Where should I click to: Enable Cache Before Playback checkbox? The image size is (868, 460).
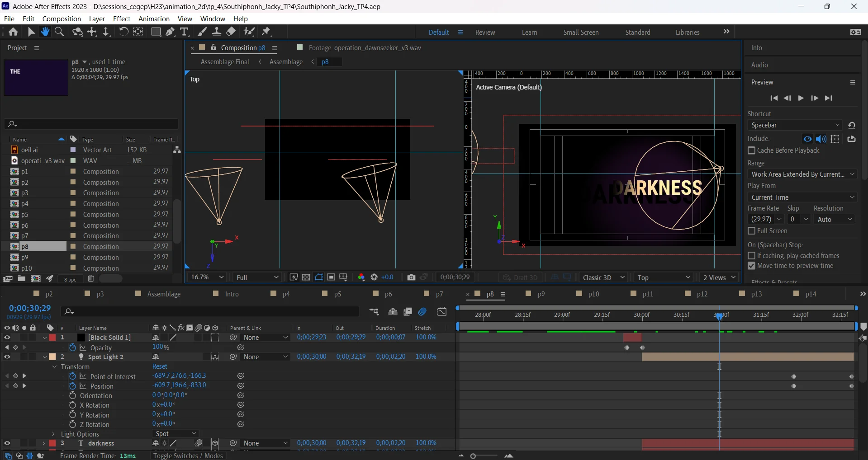click(752, 150)
